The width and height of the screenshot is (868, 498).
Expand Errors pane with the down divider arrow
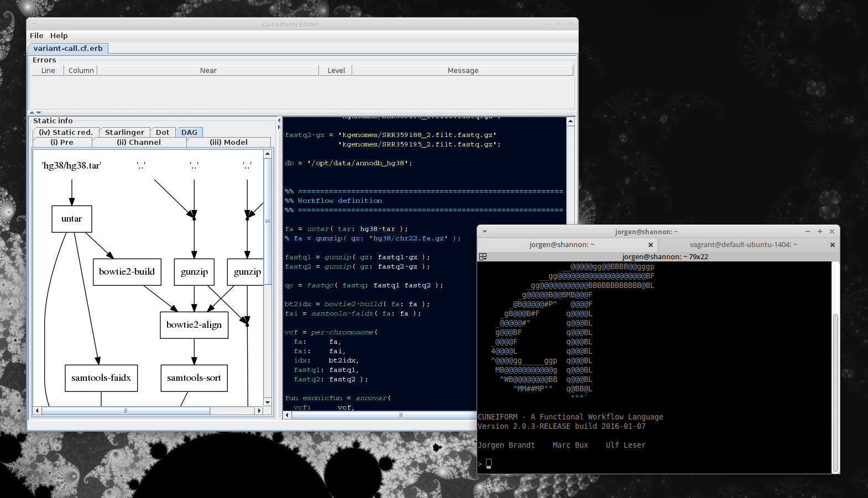coord(39,113)
